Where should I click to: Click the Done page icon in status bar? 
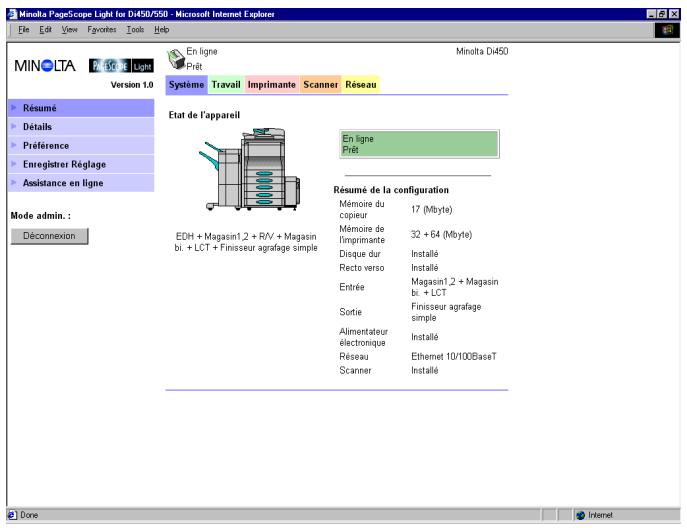pos(12,515)
